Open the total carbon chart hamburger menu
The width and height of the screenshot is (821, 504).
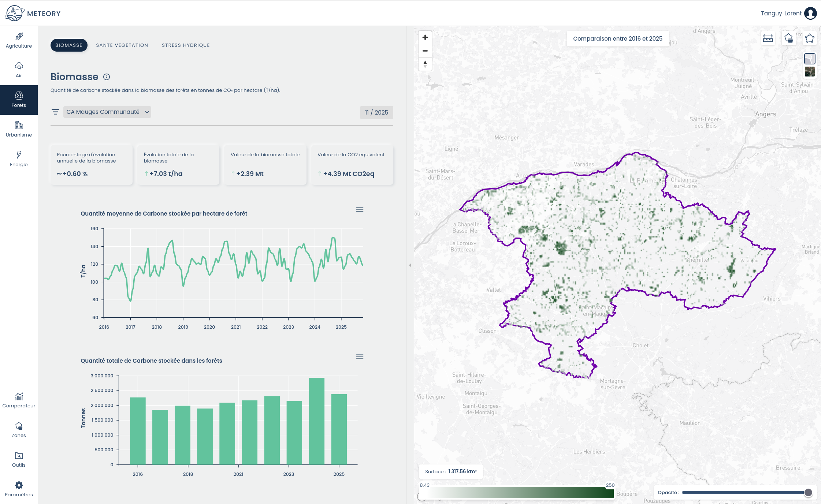[360, 357]
